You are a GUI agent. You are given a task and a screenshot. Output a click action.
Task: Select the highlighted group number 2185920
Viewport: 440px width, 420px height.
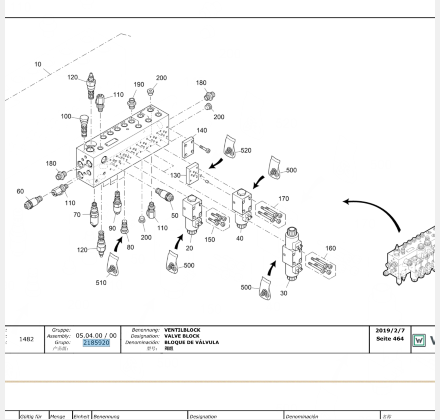(x=96, y=343)
